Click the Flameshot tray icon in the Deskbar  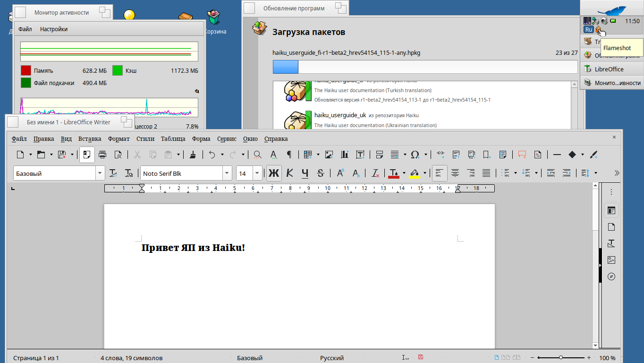[598, 30]
